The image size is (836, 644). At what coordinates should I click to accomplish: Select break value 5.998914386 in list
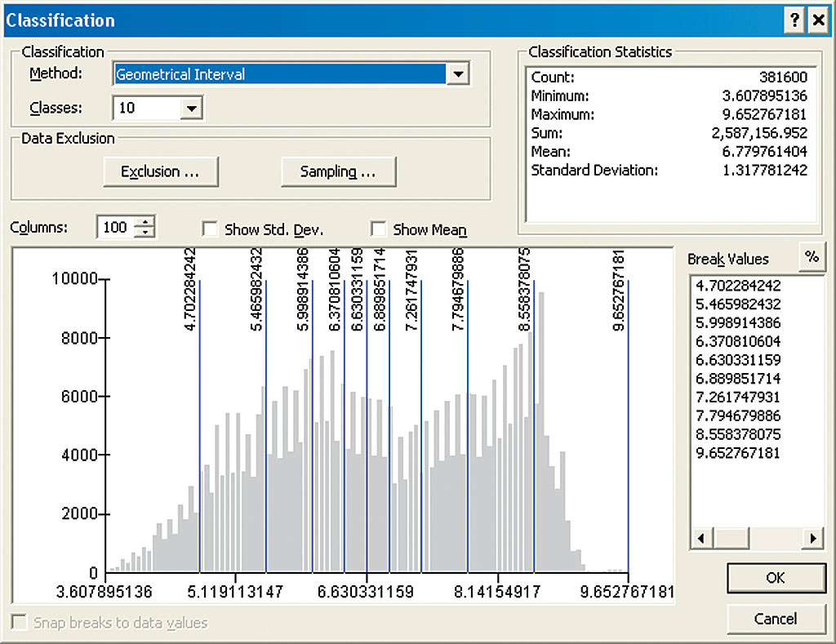[738, 323]
